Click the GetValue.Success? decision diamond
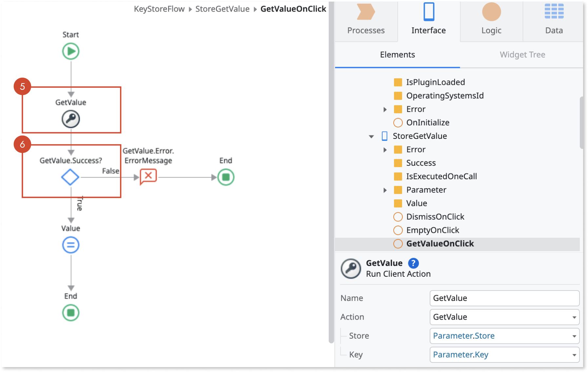 tap(70, 177)
